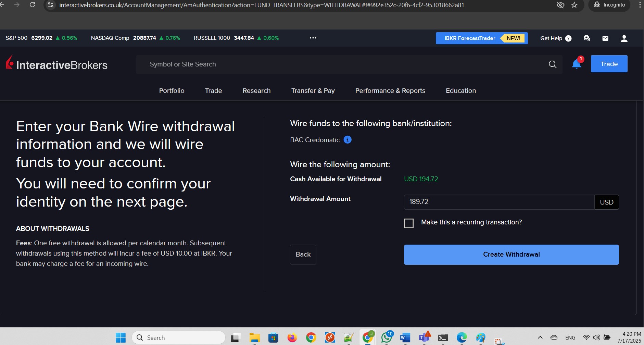Open Microsoft Store from taskbar
Screen dimensions: 644x345
tap(273, 338)
